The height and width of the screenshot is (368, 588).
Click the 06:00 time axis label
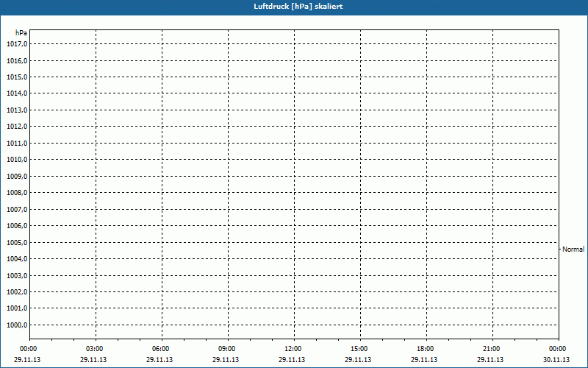coord(160,349)
